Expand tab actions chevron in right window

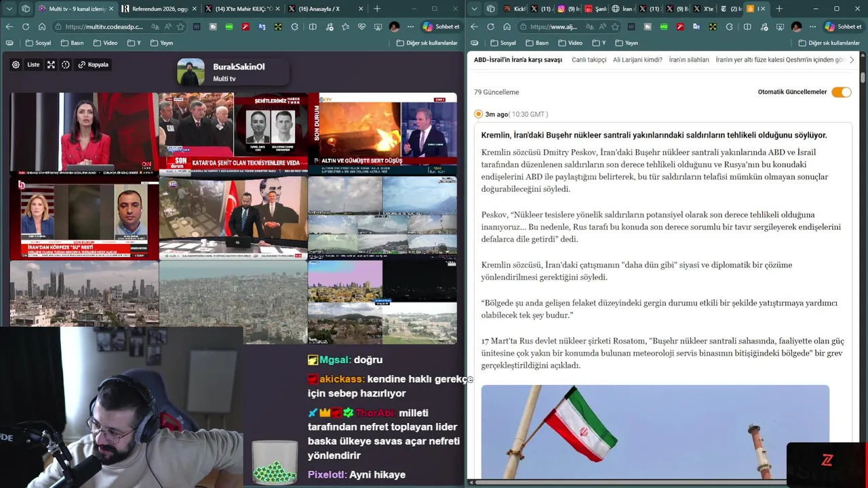point(474,9)
